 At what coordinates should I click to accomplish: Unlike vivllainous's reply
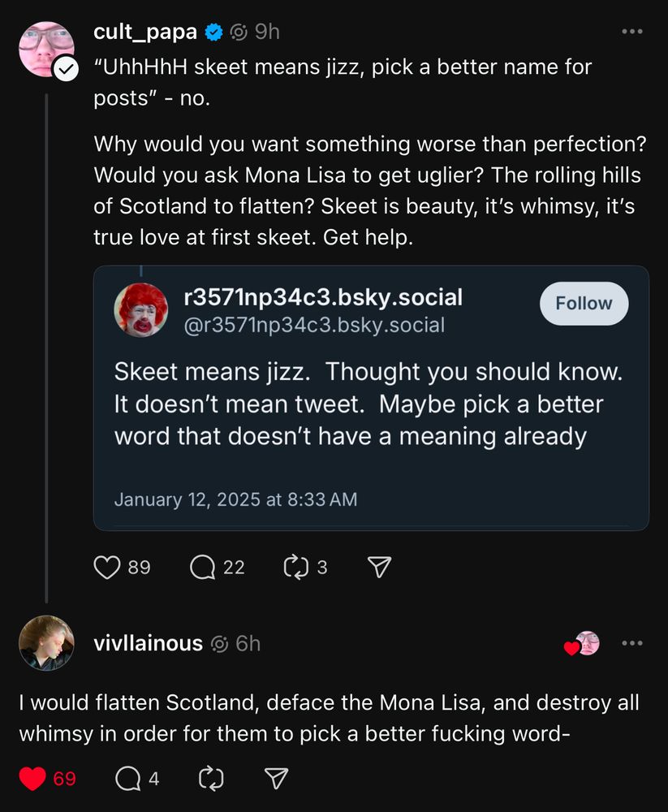point(32,778)
